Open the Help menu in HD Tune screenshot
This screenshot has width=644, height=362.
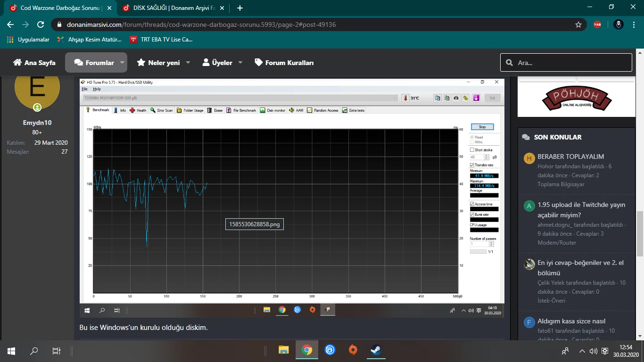click(97, 89)
